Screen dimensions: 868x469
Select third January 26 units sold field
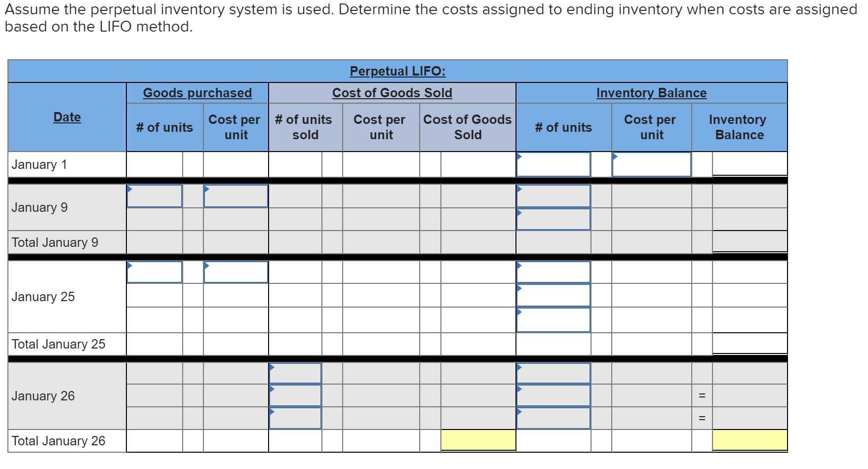click(295, 418)
